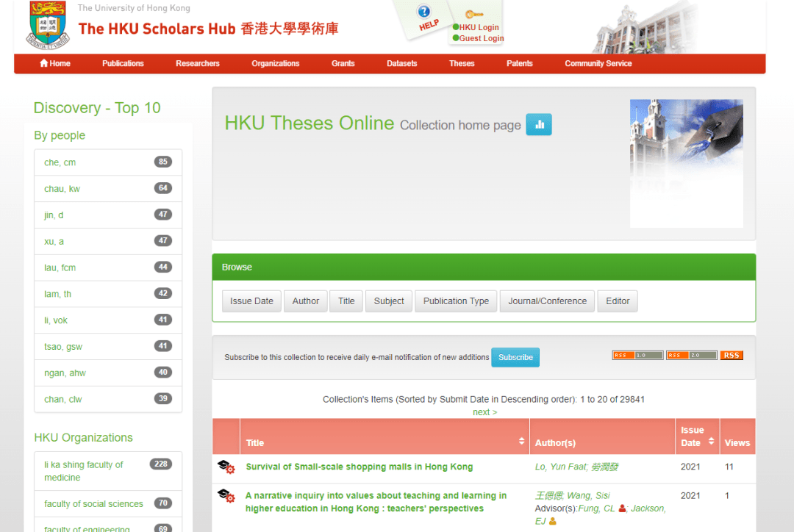Select xu, a in By people list
794x532 pixels.
108,242
